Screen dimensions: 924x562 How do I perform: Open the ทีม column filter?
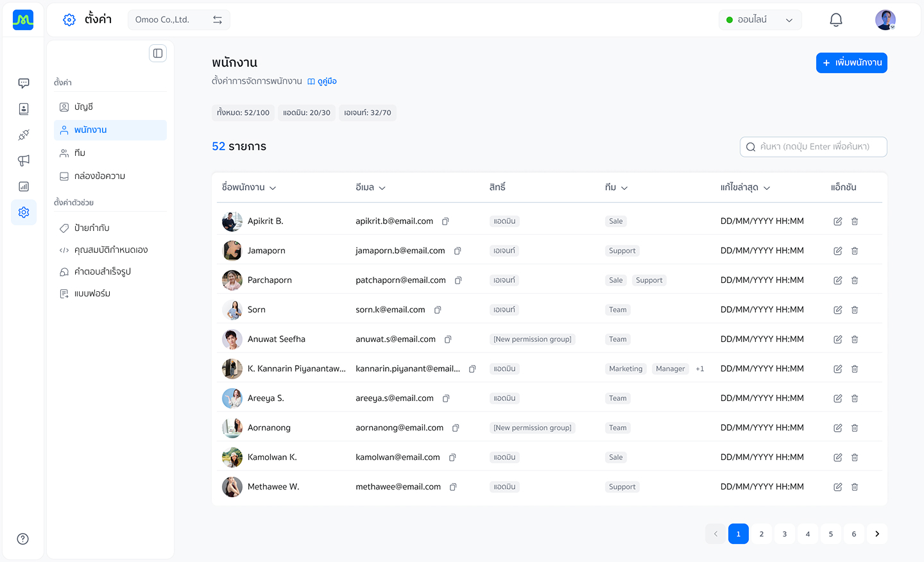(616, 187)
